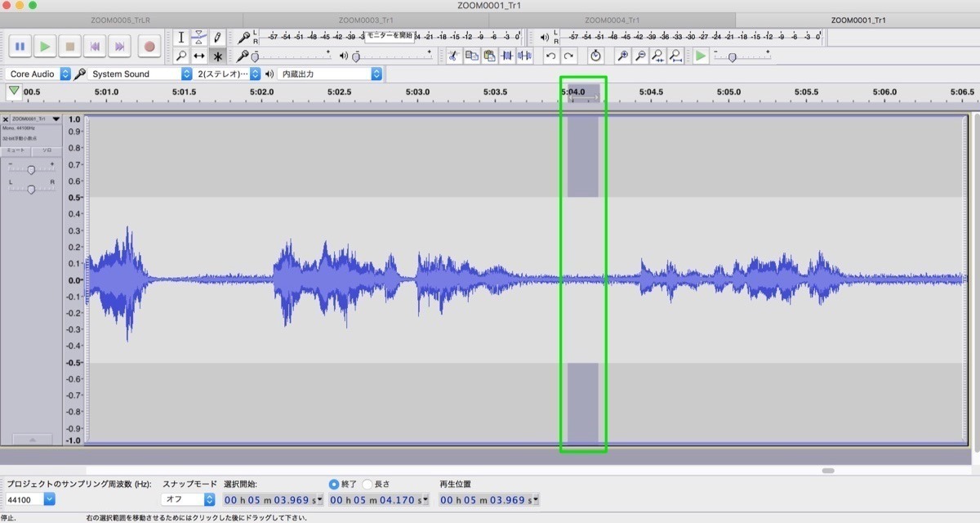Click the Fit selection zoom icon
This screenshot has height=523, width=980.
tap(657, 56)
